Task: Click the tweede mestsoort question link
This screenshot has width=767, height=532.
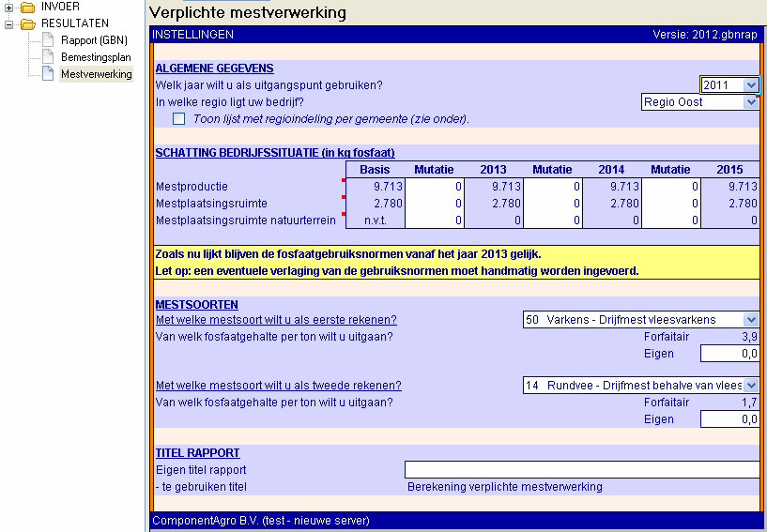Action: coord(278,386)
